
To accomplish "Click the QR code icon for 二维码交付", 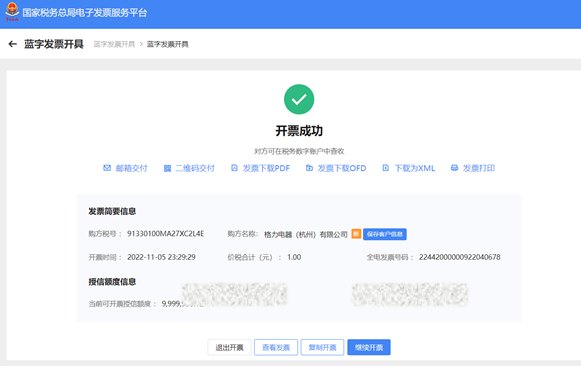I will 167,169.
